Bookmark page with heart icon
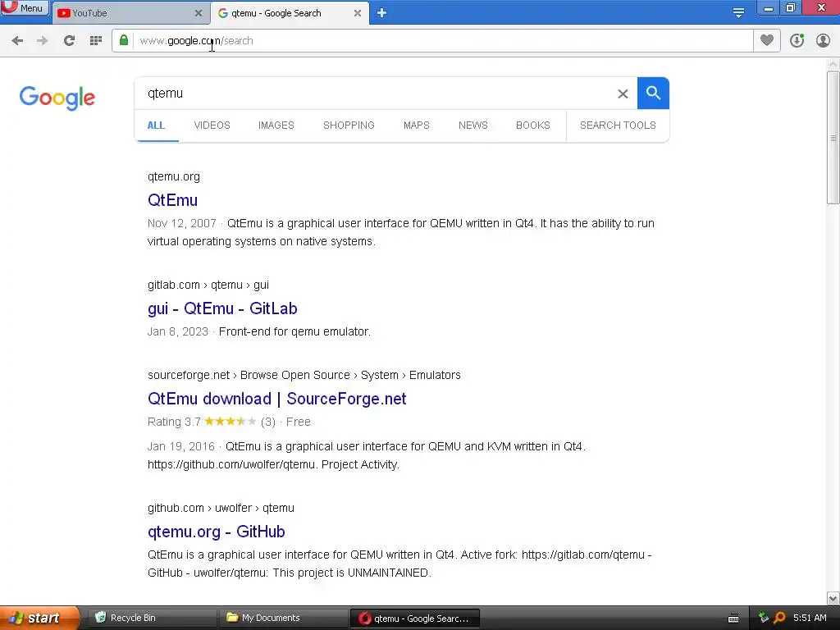This screenshot has height=630, width=840. pyautogui.click(x=767, y=40)
